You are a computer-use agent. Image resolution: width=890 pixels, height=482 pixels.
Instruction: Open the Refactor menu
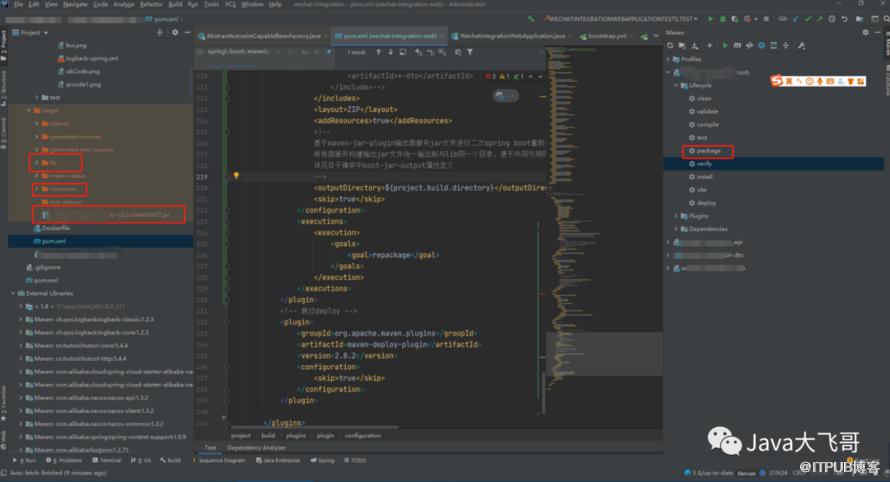[151, 4]
